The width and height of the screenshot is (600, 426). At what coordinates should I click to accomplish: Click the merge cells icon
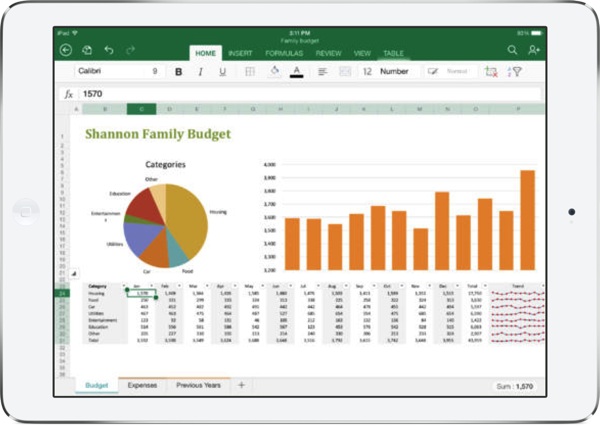tap(345, 72)
